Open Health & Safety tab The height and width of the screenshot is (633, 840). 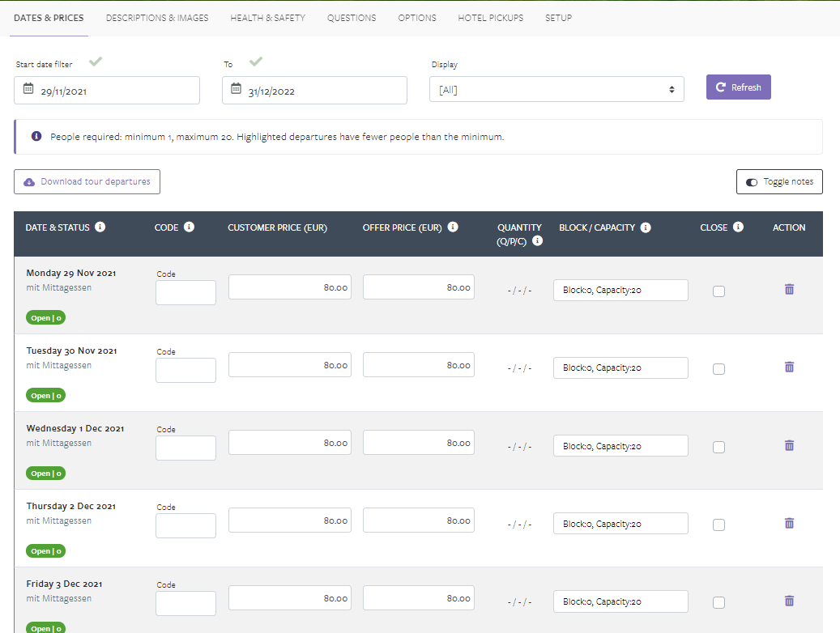click(268, 18)
